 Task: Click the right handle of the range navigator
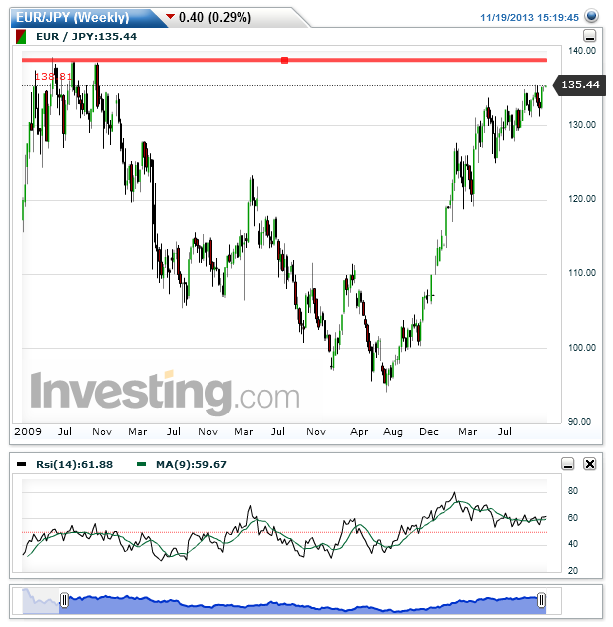[541, 600]
